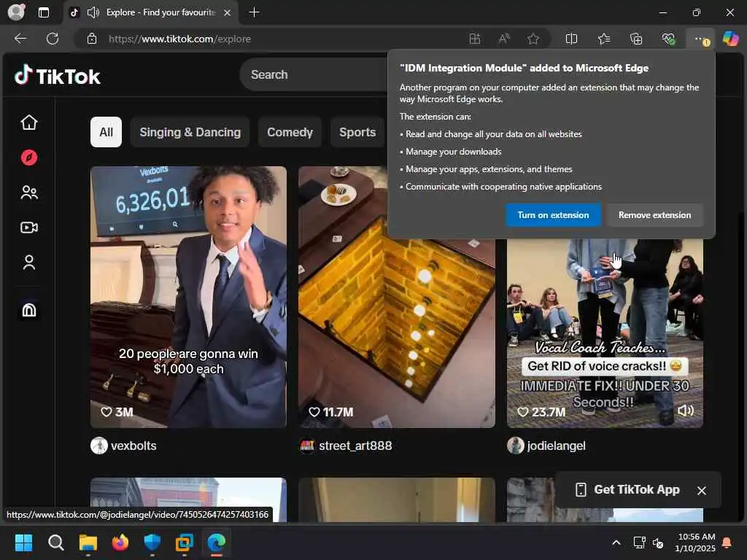Viewport: 747px width, 560px height.
Task: Open the Windows Start menu
Action: [23, 542]
